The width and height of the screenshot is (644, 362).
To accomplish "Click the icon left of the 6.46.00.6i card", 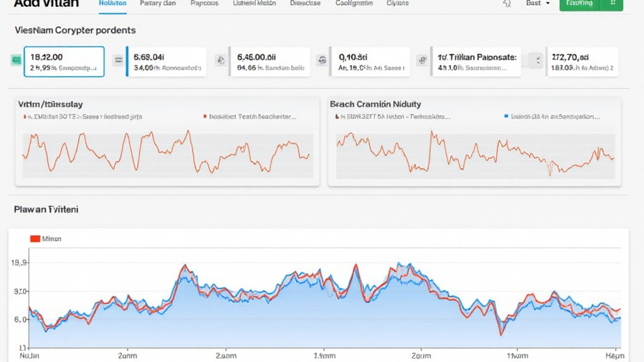I will click(x=220, y=60).
